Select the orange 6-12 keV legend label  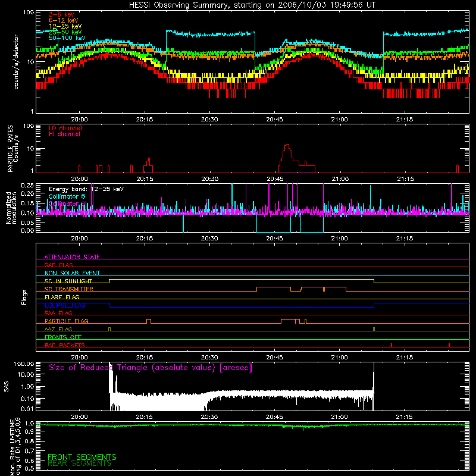pos(64,20)
